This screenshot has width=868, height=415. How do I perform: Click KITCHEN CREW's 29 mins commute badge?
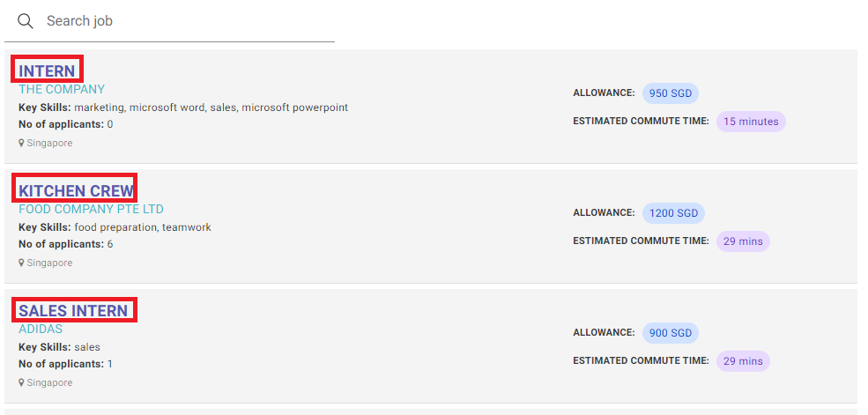[x=743, y=241]
